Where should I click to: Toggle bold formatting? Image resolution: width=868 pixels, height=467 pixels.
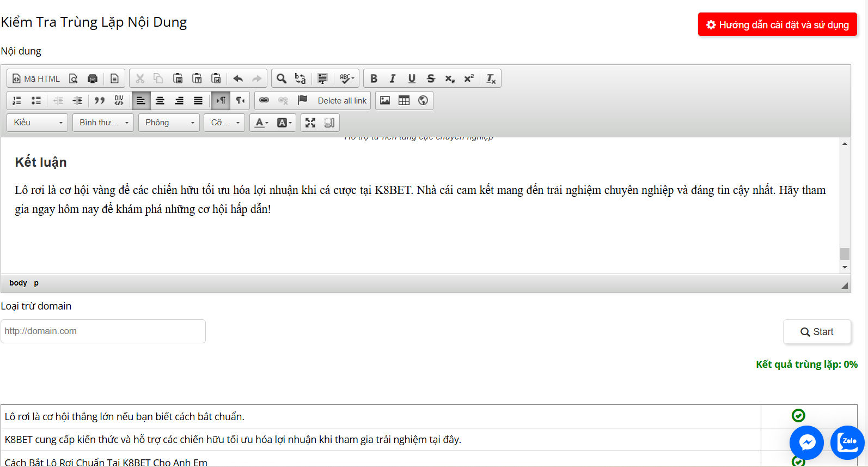pyautogui.click(x=374, y=78)
